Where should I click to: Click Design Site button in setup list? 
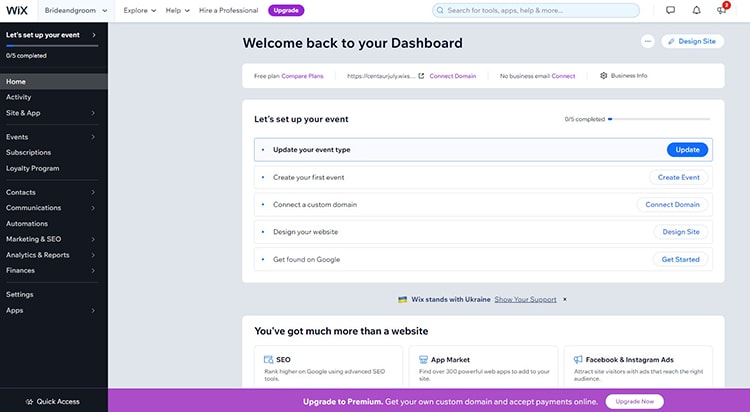pos(681,232)
